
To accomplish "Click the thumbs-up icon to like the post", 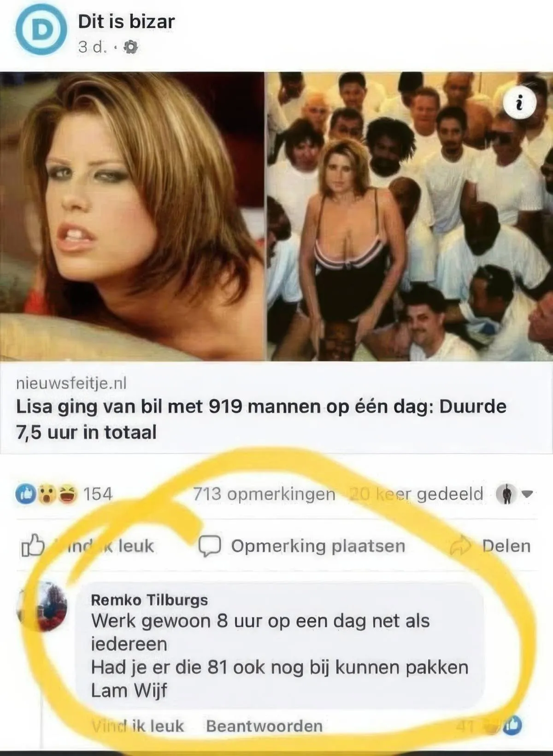I will click(33, 546).
